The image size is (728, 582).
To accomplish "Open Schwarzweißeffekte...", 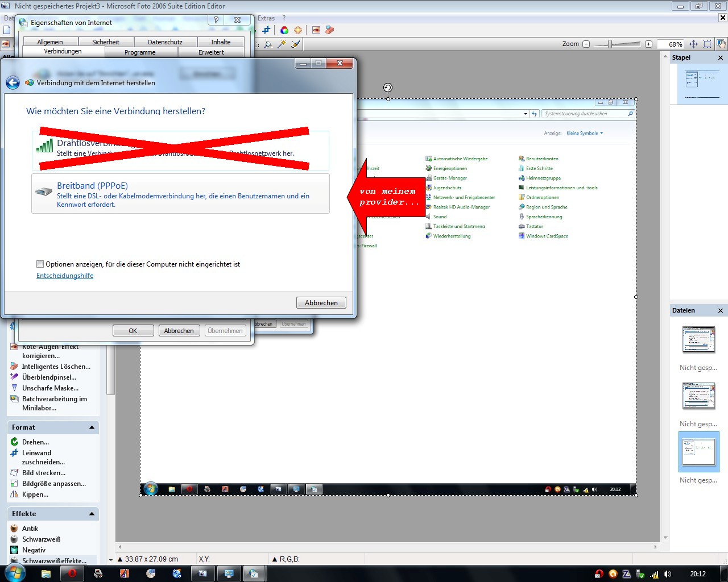I will 54,561.
